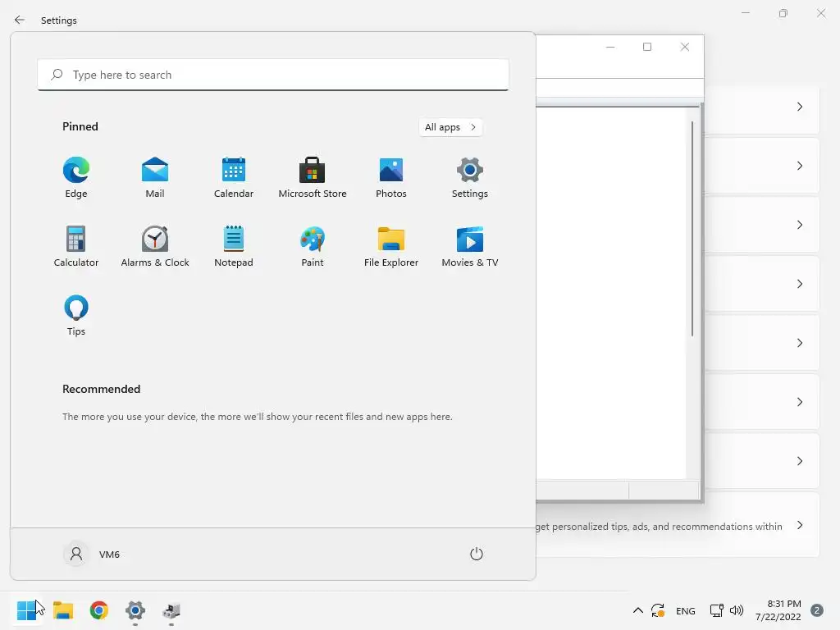The width and height of the screenshot is (840, 630).
Task: Open the installer app icon on taskbar
Action: [x=171, y=610]
